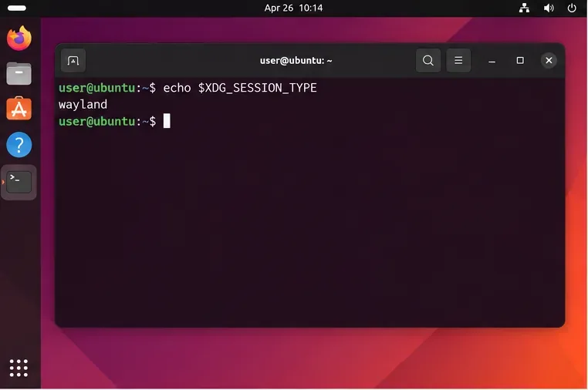The height and width of the screenshot is (390, 588).
Task: Click the "user@ubuntu: ~" window title
Action: [x=296, y=61]
